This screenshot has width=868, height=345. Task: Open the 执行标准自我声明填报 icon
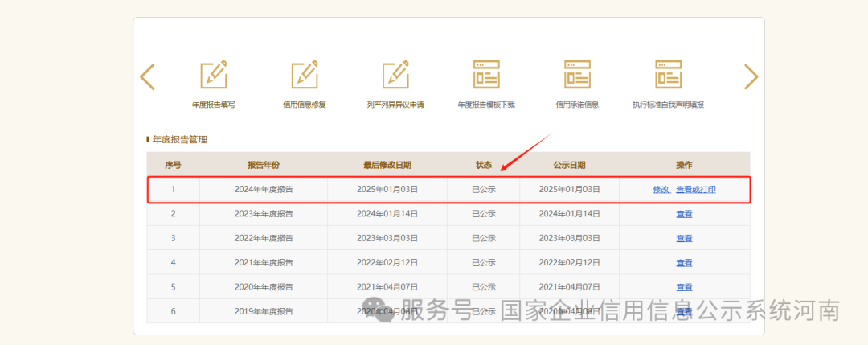click(x=668, y=74)
